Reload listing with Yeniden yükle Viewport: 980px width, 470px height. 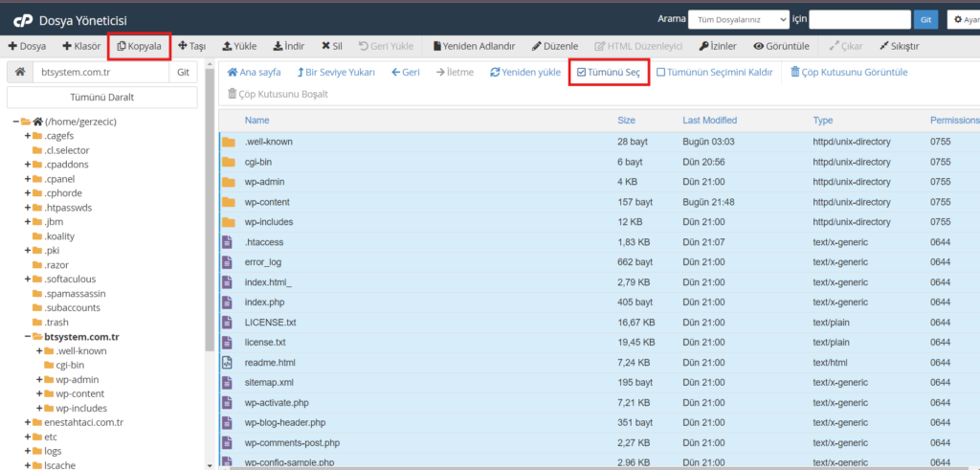coord(525,72)
